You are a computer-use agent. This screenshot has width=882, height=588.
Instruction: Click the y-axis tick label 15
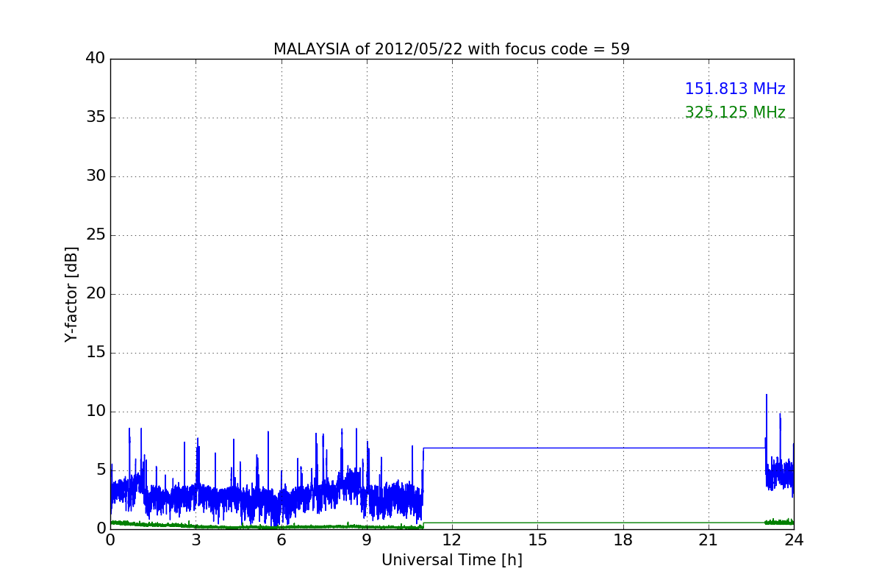coord(96,352)
